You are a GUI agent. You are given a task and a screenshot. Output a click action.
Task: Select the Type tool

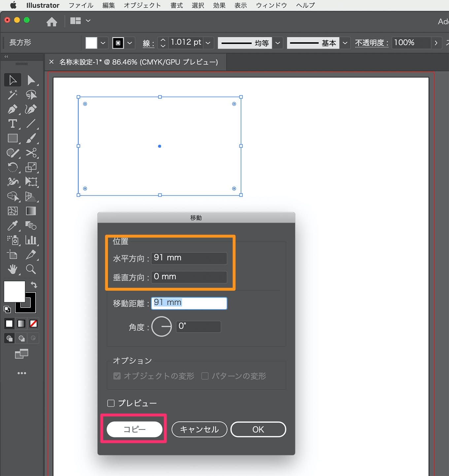13,124
